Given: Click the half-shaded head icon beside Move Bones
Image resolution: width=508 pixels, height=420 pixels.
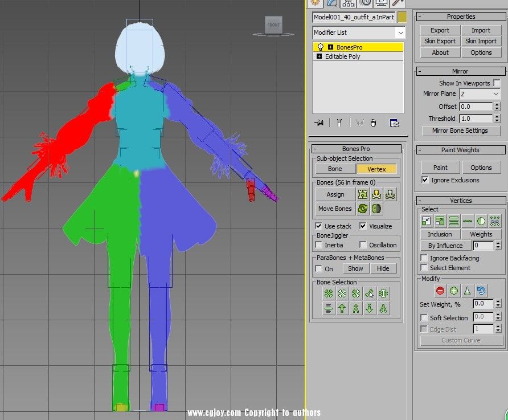Looking at the screenshot, I should [376, 209].
